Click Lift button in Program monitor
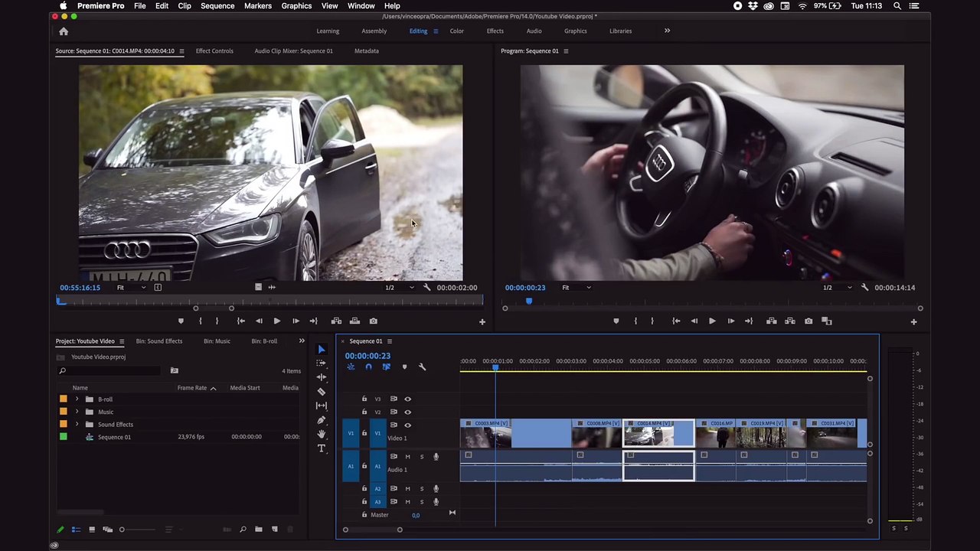The image size is (980, 551). point(771,321)
